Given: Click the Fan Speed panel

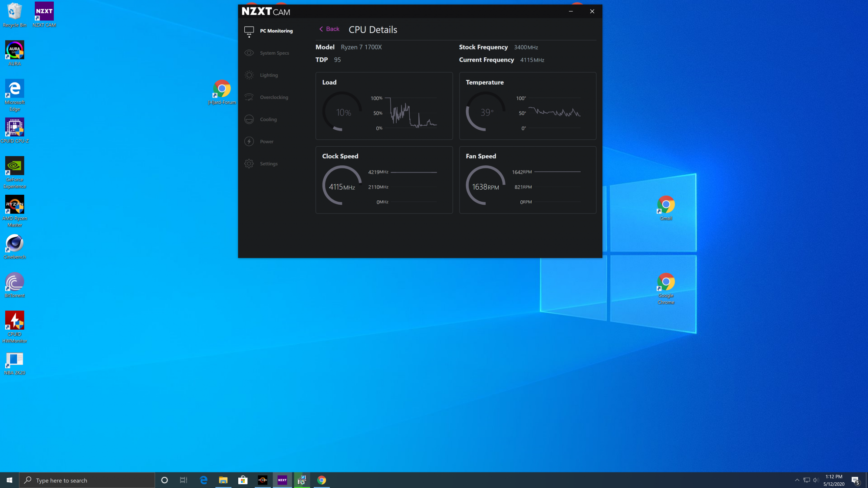Looking at the screenshot, I should coord(527,180).
